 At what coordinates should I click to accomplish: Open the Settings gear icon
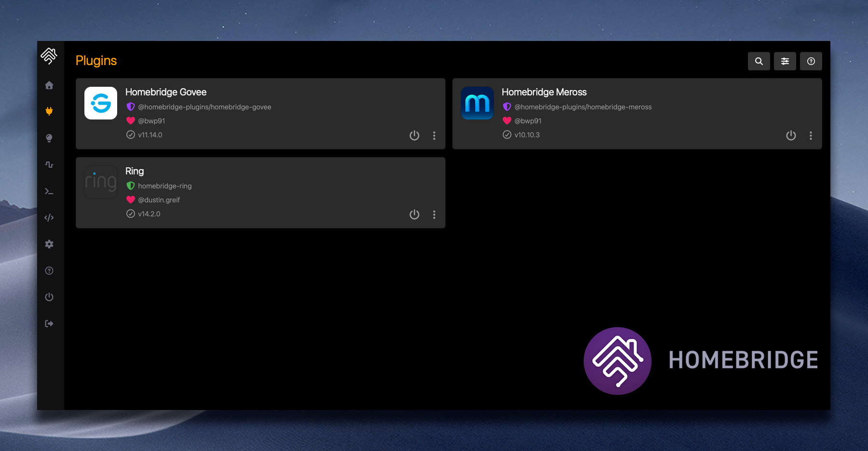coord(49,244)
